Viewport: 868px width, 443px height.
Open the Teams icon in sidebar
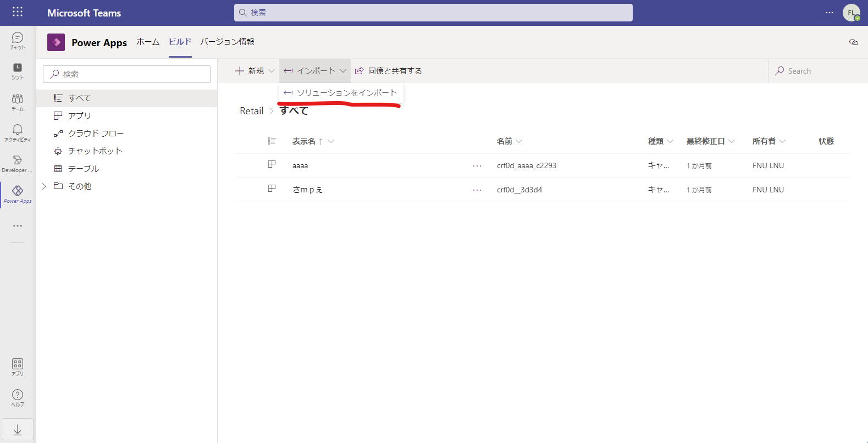point(18,102)
